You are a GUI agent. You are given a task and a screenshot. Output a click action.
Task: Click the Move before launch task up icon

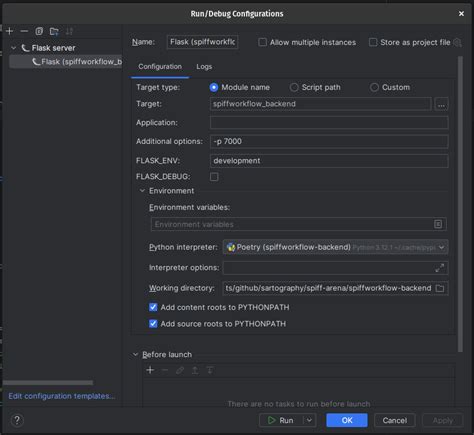195,370
